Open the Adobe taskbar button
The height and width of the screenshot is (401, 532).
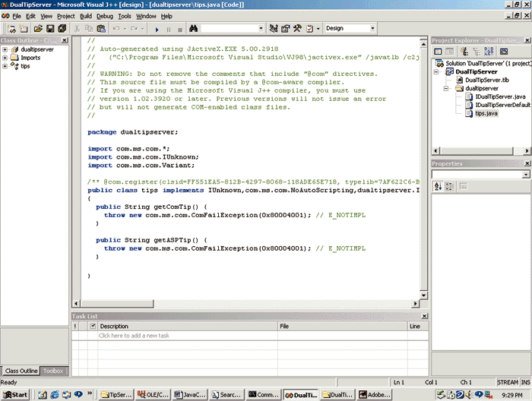pos(375,395)
